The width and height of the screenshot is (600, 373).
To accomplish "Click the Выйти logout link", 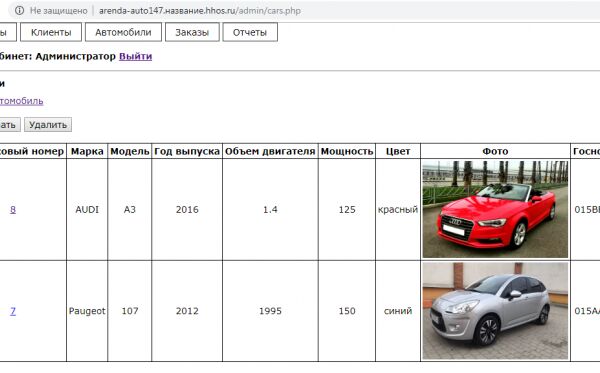I will point(135,56).
